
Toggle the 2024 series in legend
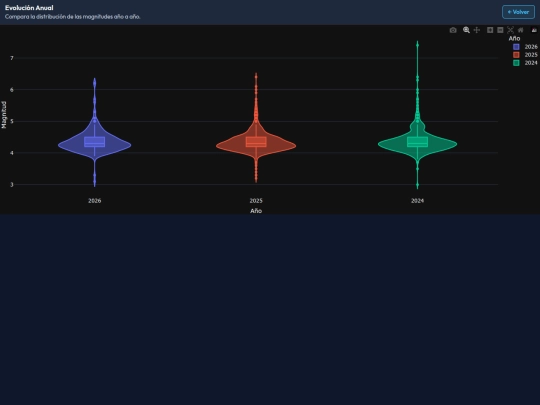point(525,63)
